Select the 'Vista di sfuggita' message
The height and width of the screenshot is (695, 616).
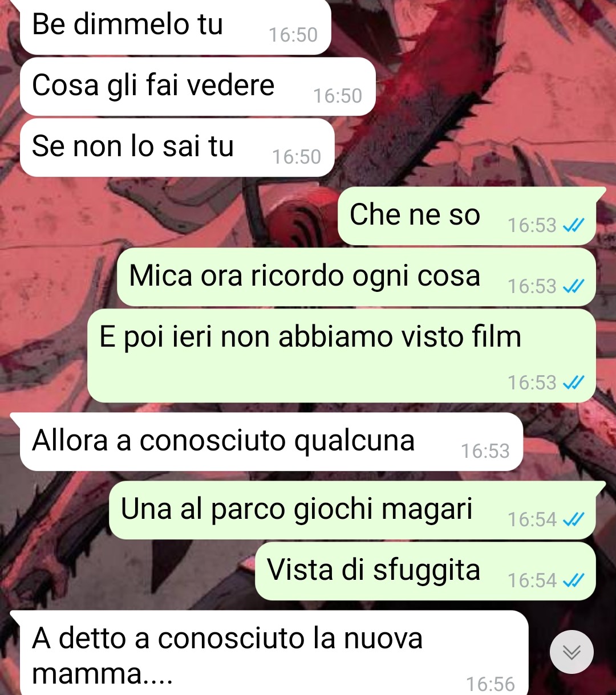[x=425, y=571]
